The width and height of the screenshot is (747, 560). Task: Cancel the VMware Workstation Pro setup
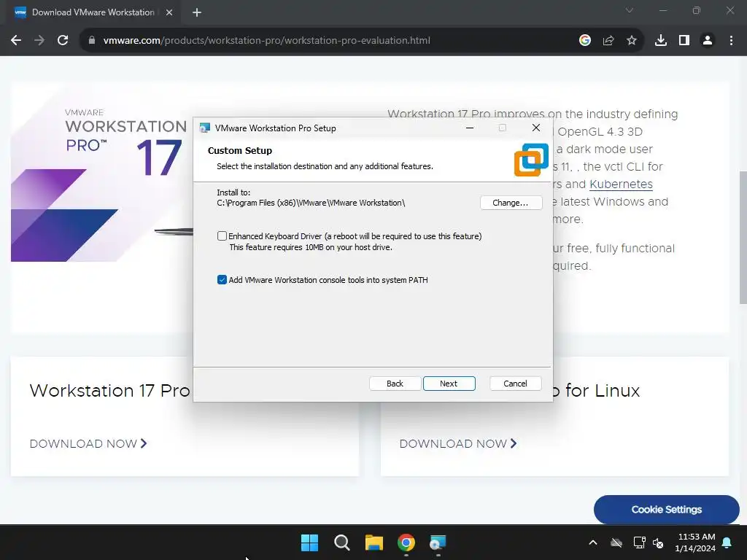click(515, 384)
